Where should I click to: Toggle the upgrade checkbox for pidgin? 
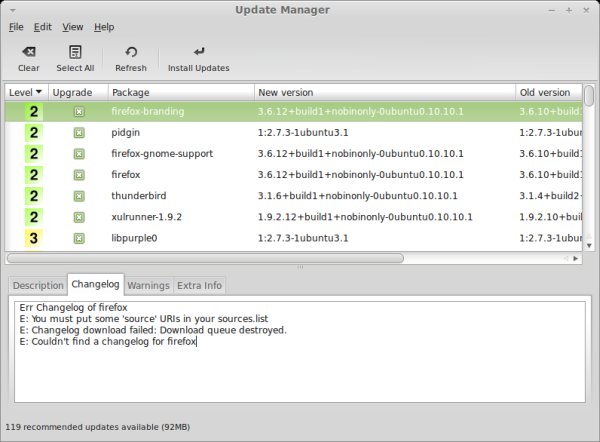(x=79, y=132)
